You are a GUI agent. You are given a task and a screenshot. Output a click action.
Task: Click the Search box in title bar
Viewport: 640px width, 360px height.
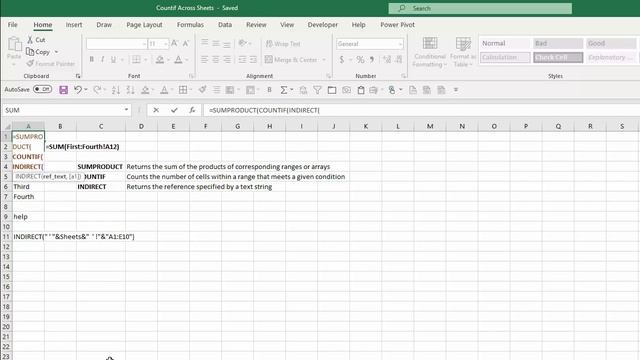click(x=480, y=8)
